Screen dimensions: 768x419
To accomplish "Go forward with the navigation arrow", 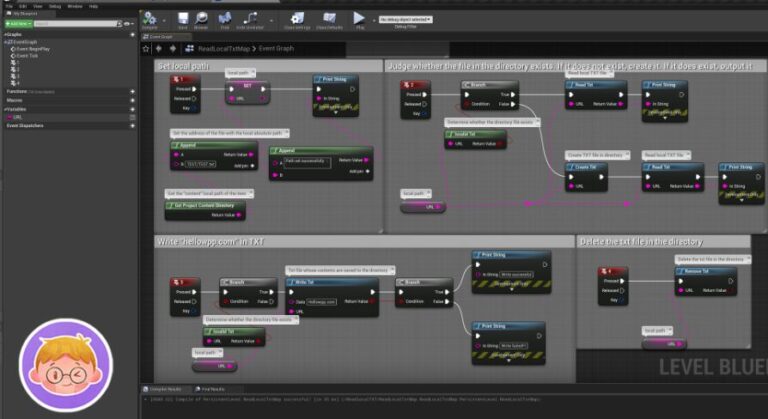I will tap(172, 49).
